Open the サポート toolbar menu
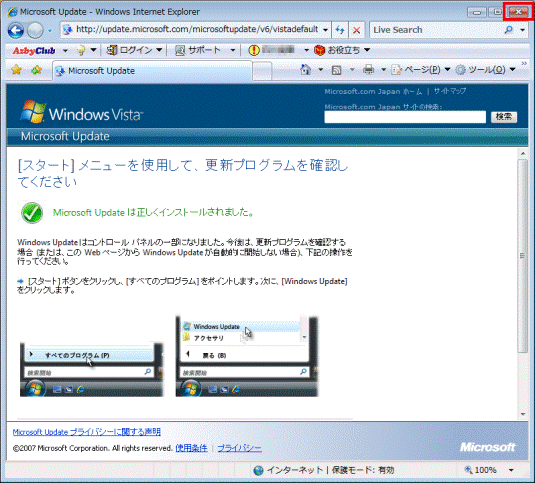The height and width of the screenshot is (483, 535). point(205,50)
